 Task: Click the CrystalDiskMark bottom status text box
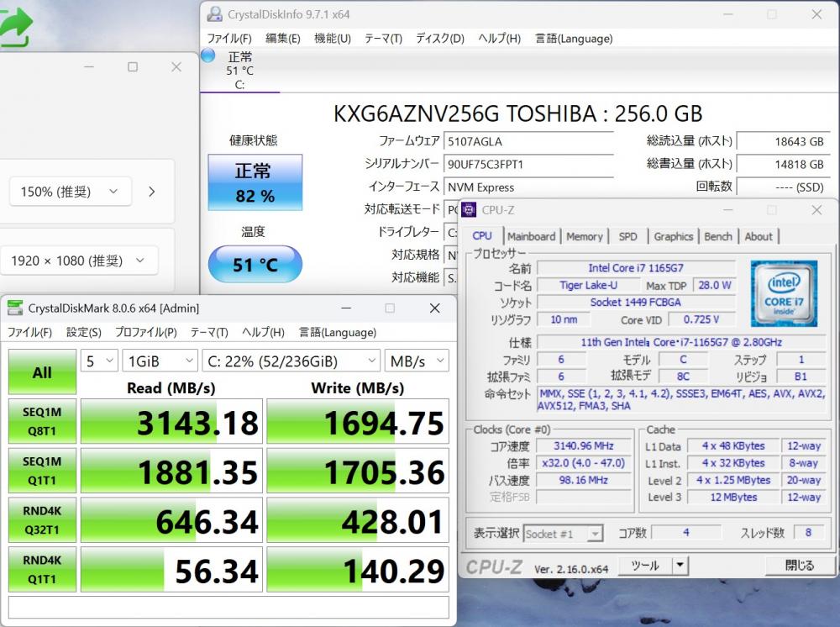[228, 607]
